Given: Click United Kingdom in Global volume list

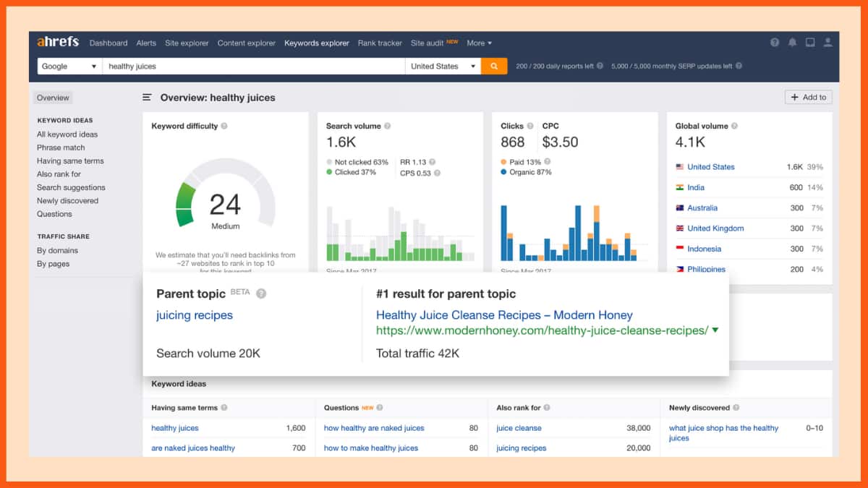Looking at the screenshot, I should point(715,228).
